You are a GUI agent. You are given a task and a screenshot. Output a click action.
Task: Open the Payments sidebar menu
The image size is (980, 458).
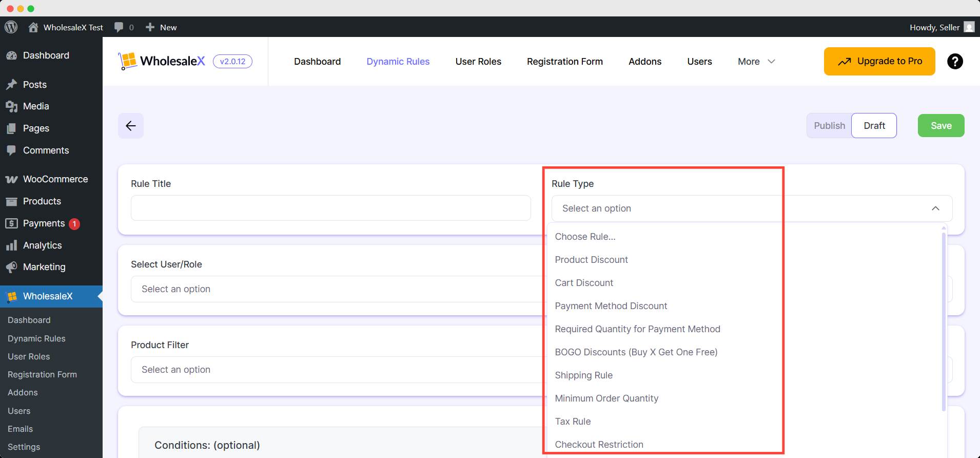pyautogui.click(x=51, y=223)
